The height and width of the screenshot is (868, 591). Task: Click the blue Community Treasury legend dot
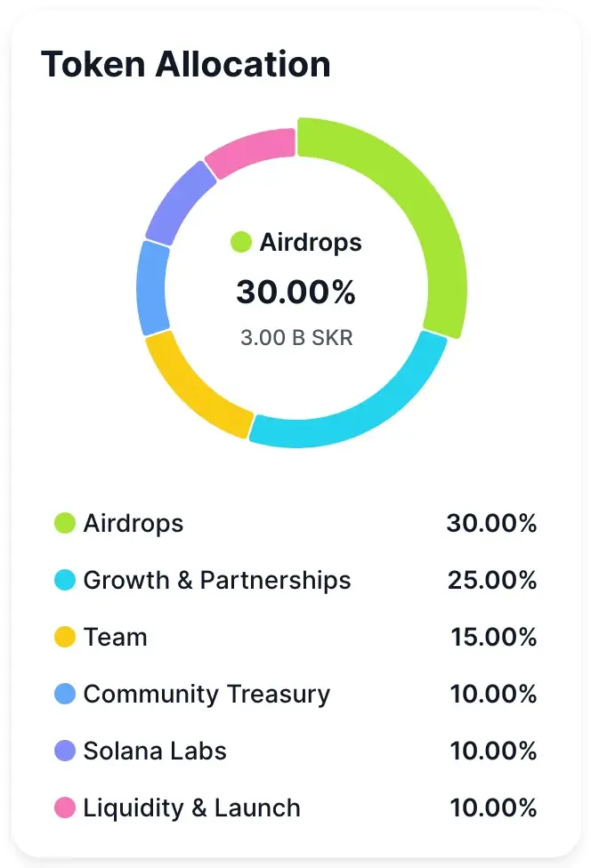(x=65, y=695)
